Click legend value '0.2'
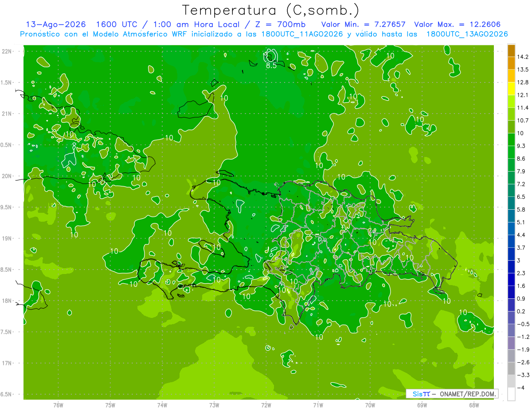This screenshot has width=532, height=411. click(x=522, y=311)
